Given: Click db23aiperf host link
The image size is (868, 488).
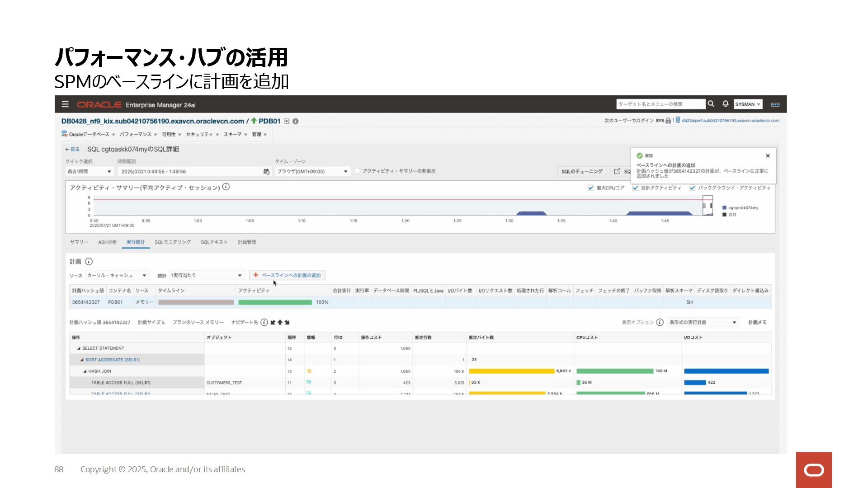Looking at the screenshot, I should click(730, 121).
